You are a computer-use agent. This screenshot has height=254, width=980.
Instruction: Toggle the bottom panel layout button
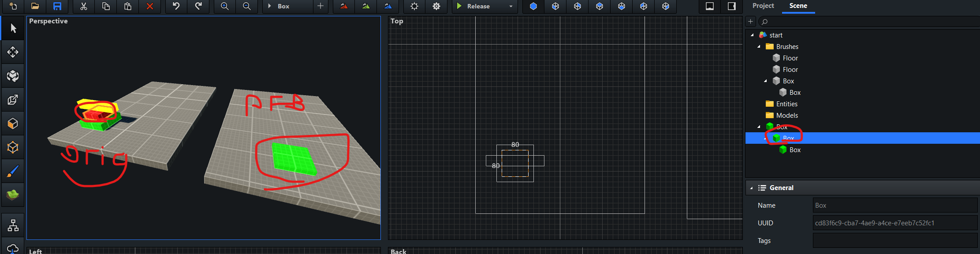710,6
